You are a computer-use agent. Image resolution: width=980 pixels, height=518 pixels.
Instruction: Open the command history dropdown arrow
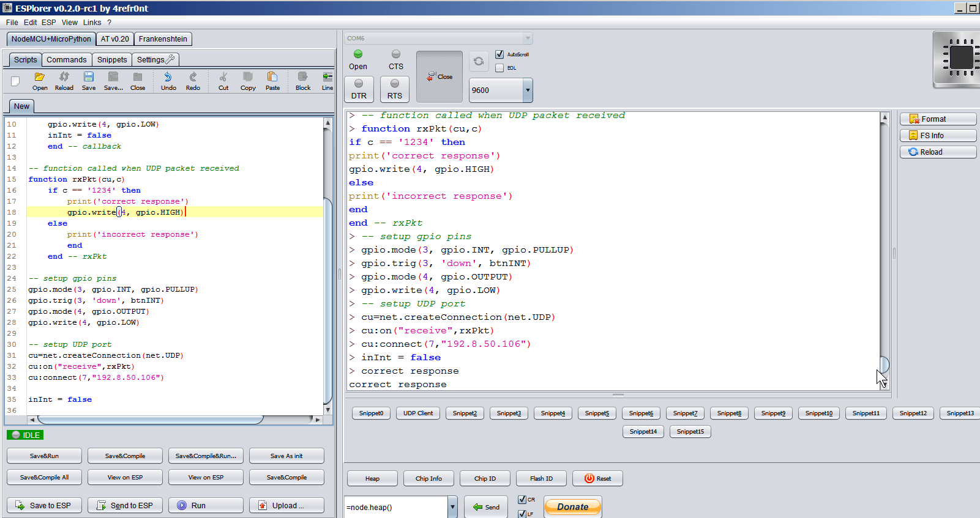[x=452, y=507]
